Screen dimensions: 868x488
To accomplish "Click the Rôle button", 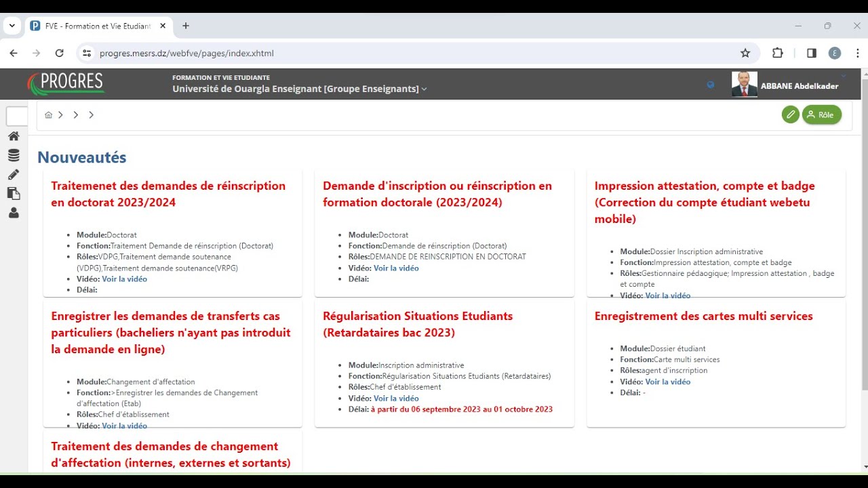I will click(x=822, y=115).
